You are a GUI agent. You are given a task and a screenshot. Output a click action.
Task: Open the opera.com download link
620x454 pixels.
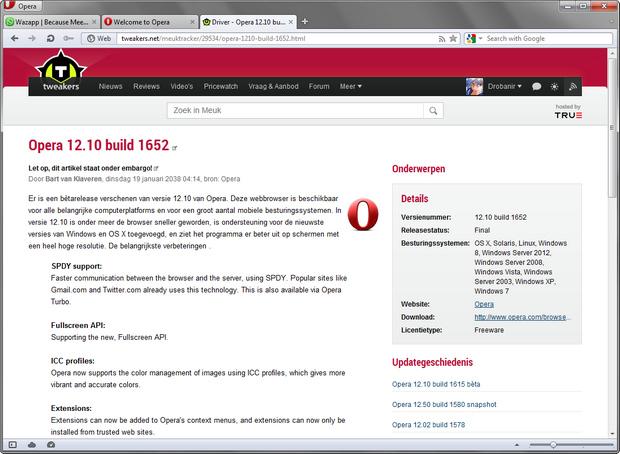tap(523, 317)
